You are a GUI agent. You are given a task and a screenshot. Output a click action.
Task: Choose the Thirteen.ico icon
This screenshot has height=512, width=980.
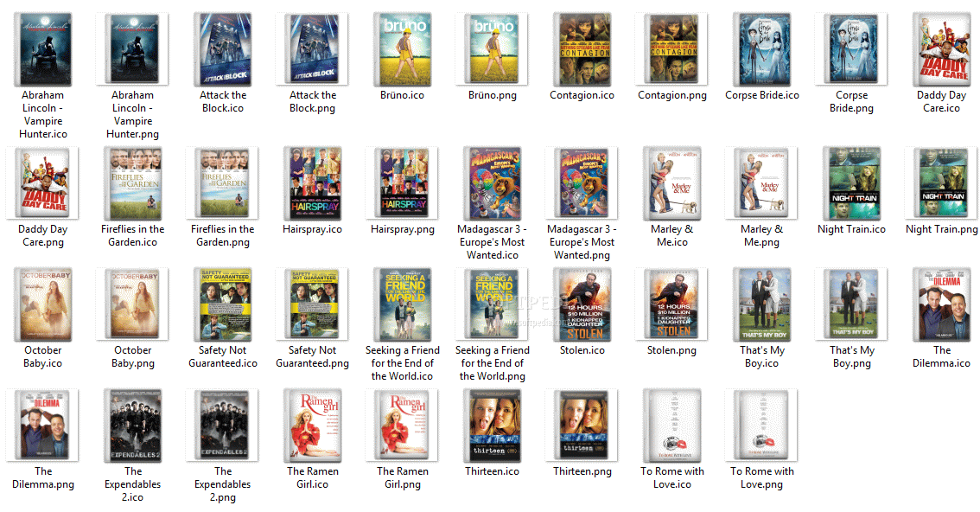point(493,426)
